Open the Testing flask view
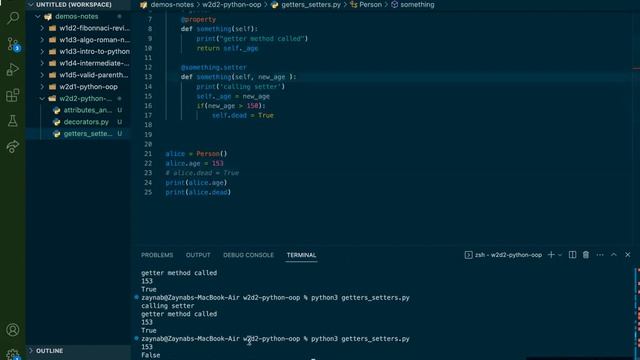The image size is (640, 360). (x=13, y=121)
